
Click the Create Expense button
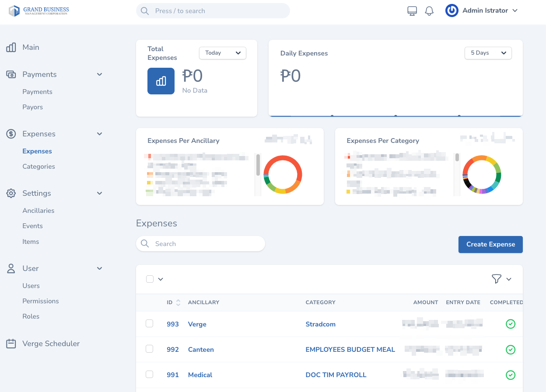coord(490,244)
